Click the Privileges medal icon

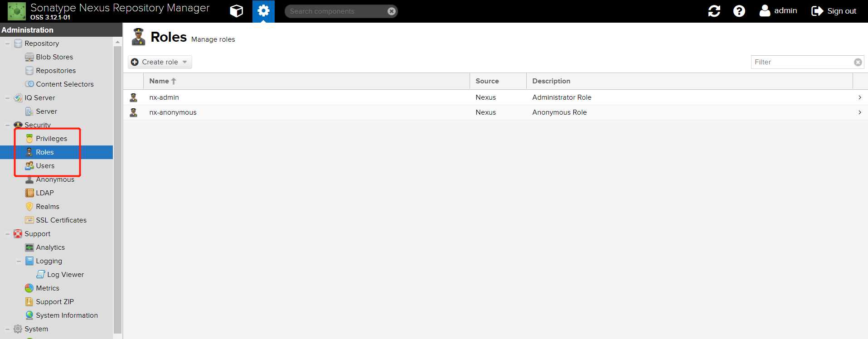29,139
